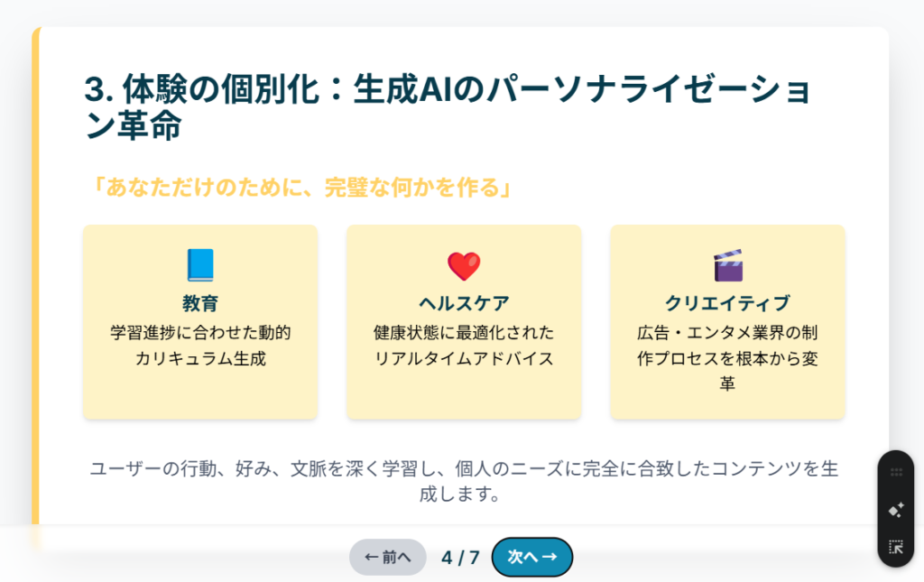The height and width of the screenshot is (582, 924).
Task: Select the クリエイティブ card
Action: coord(727,402)
